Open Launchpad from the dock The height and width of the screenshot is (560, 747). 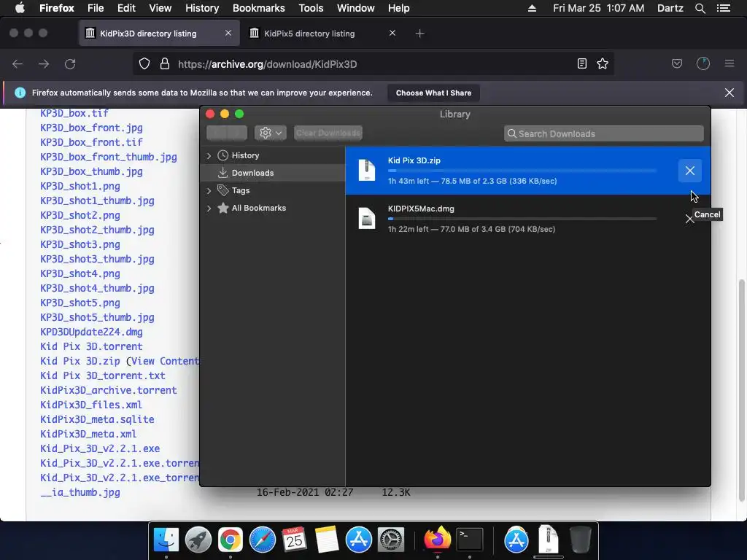pos(198,540)
